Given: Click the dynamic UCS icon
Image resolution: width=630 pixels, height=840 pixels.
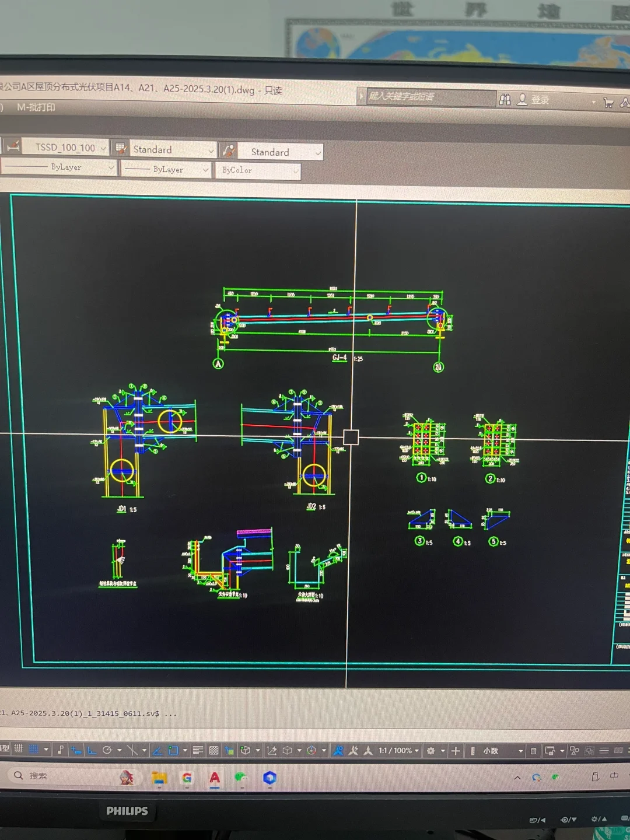Looking at the screenshot, I should 271,751.
